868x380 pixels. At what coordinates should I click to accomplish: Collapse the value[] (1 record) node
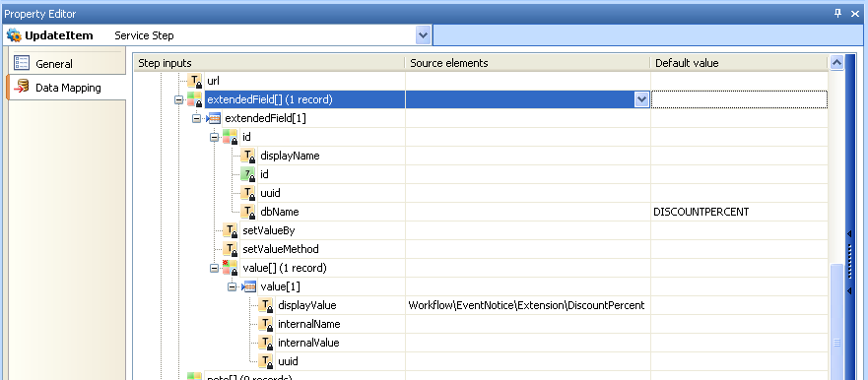tap(214, 269)
